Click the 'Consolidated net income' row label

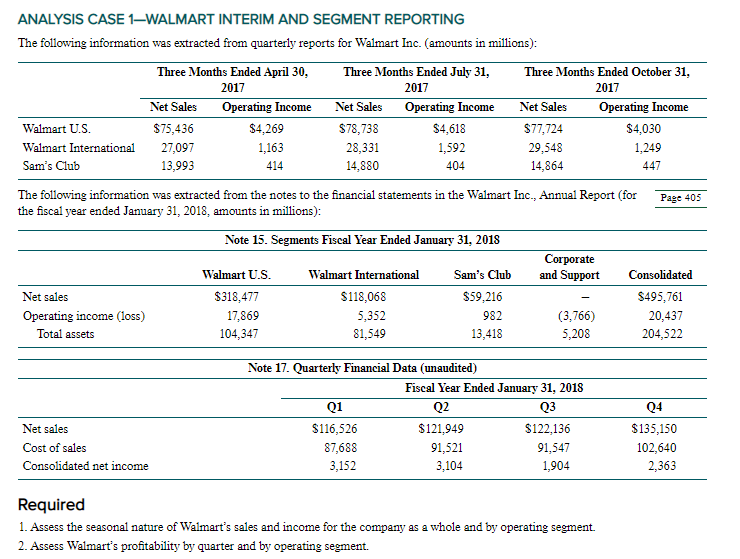85,466
